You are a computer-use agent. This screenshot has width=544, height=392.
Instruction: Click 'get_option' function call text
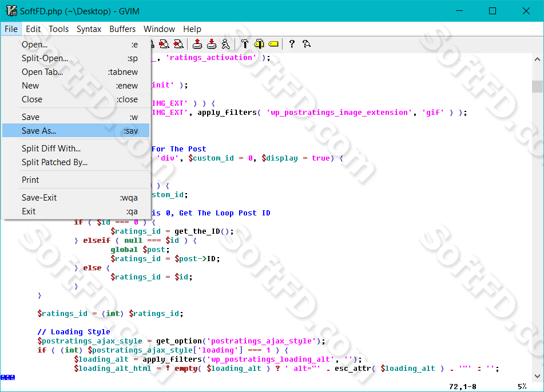click(178, 341)
